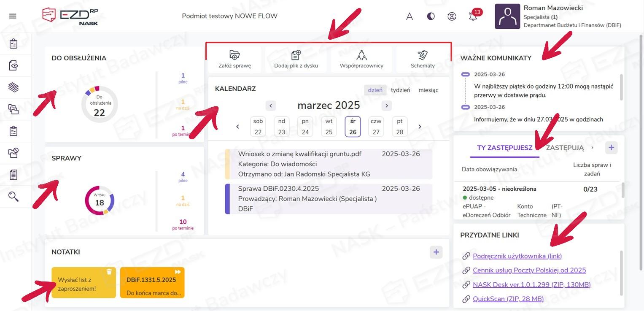Go to next month in calendar
This screenshot has width=644, height=311.
[x=386, y=105]
